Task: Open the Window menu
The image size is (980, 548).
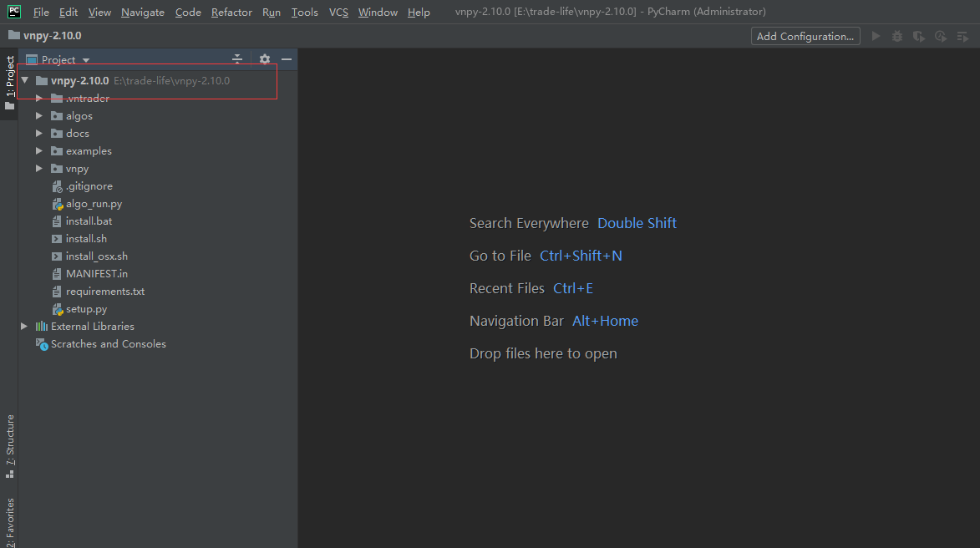Action: [x=378, y=12]
